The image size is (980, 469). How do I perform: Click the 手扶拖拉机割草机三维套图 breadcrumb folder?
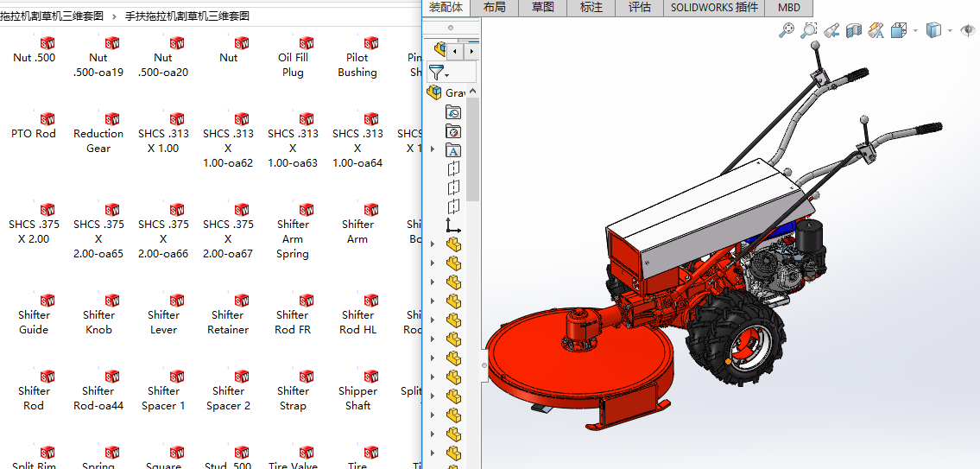click(x=187, y=16)
